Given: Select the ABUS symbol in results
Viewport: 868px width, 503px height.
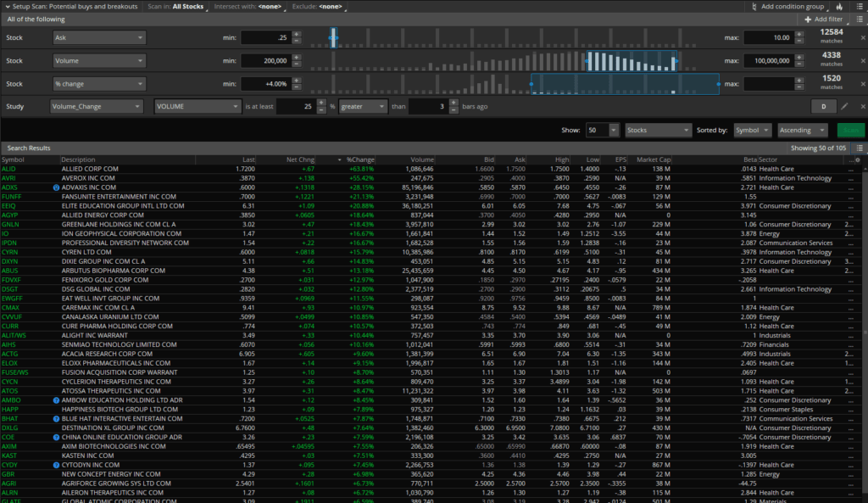Looking at the screenshot, I should [9, 271].
